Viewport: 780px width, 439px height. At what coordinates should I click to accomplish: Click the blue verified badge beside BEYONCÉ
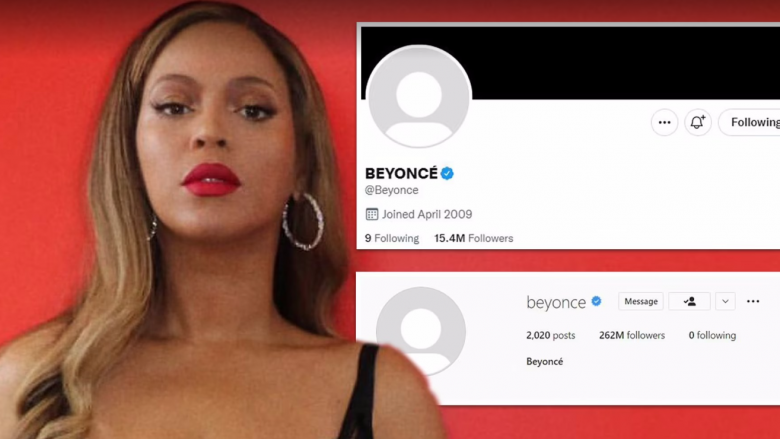pos(447,173)
